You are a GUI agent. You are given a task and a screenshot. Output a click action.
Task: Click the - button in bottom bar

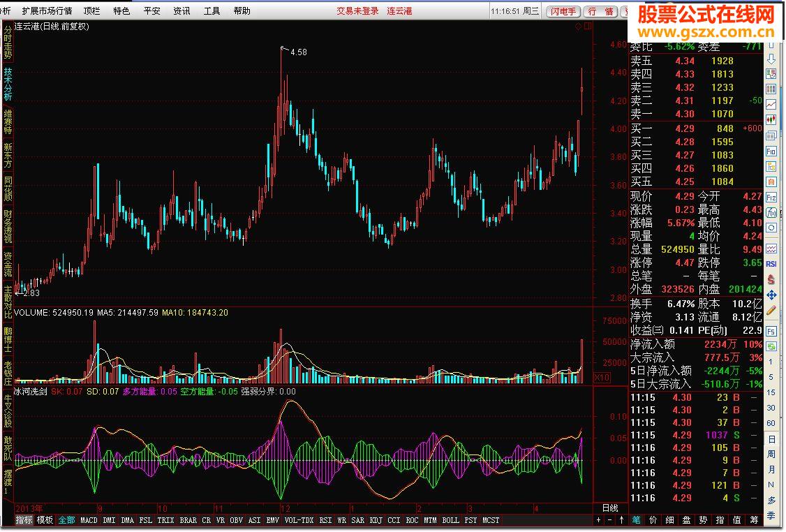(x=610, y=520)
